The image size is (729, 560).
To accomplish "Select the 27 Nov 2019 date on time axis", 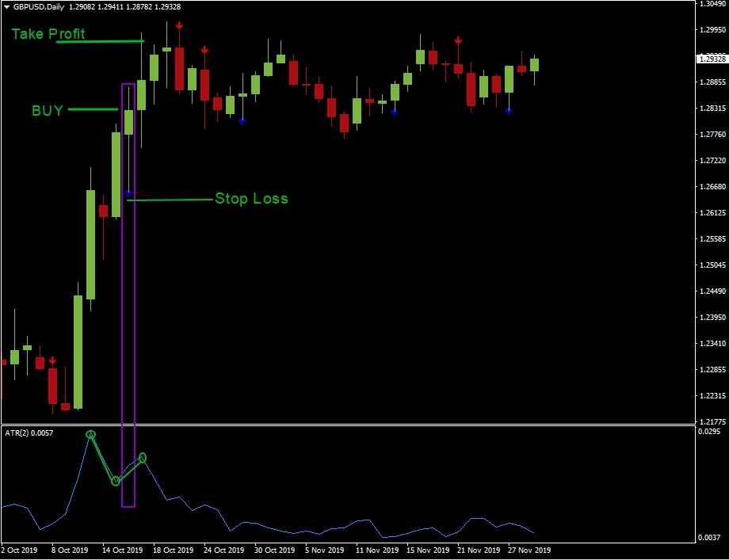I will [x=530, y=550].
